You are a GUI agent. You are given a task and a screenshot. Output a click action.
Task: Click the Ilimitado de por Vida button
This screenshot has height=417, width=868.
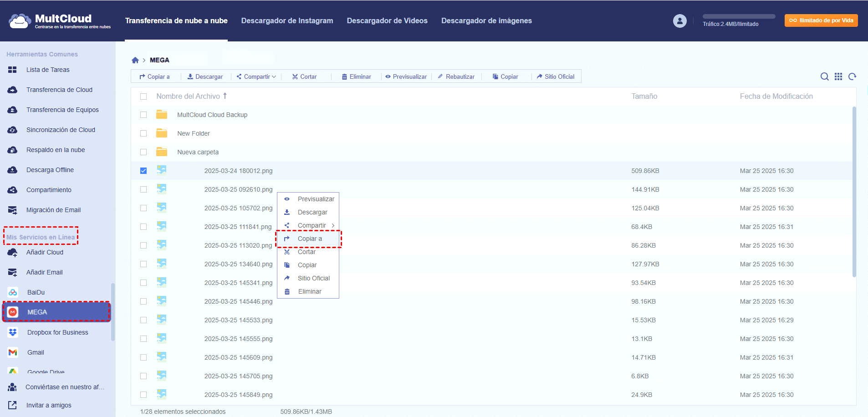[x=821, y=20]
